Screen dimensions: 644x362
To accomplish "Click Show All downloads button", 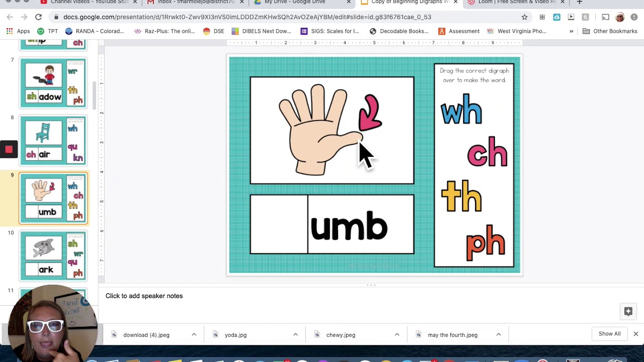I will tap(609, 334).
